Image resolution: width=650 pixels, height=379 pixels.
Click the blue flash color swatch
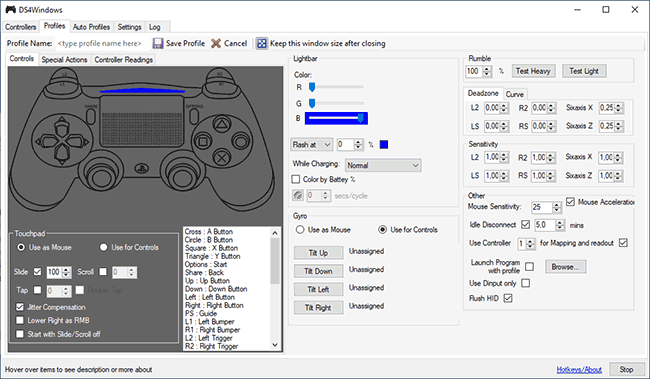[384, 144]
